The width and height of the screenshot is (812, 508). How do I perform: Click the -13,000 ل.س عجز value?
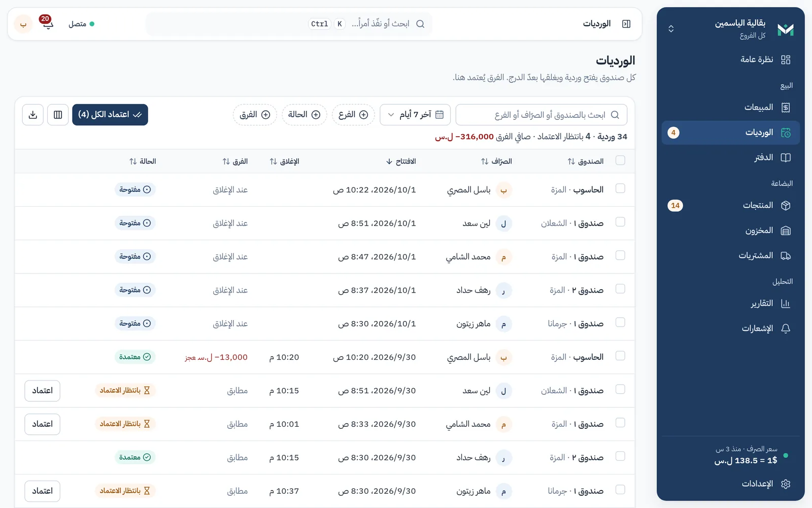(x=216, y=358)
